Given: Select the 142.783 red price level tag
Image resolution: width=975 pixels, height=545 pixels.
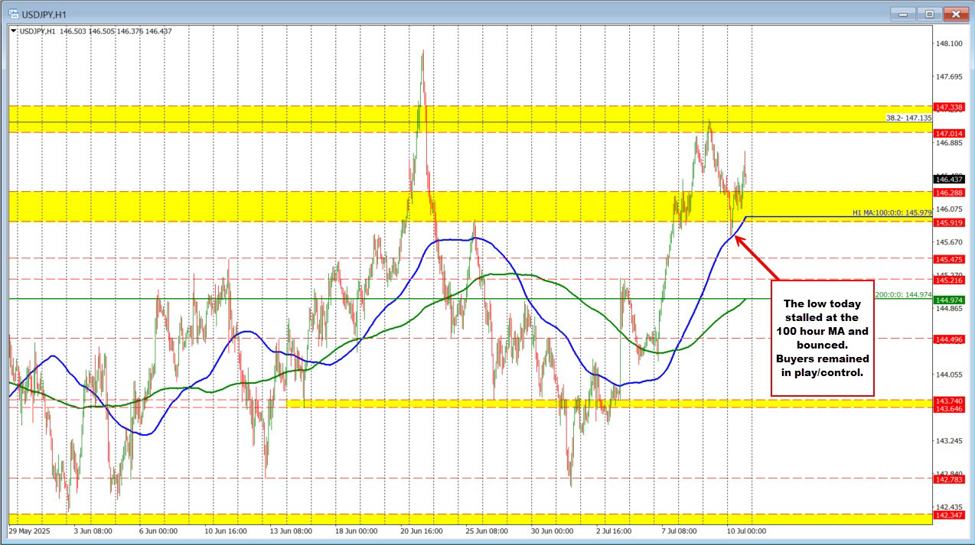Looking at the screenshot, I should pos(950,479).
